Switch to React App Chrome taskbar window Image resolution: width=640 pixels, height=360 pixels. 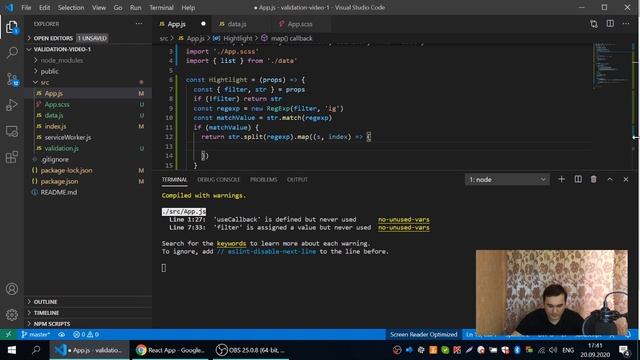[170, 350]
